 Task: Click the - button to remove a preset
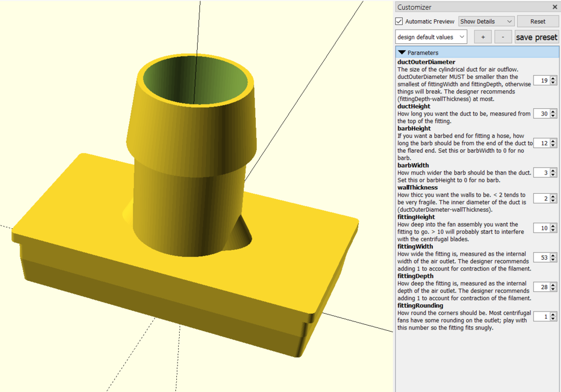coord(503,37)
